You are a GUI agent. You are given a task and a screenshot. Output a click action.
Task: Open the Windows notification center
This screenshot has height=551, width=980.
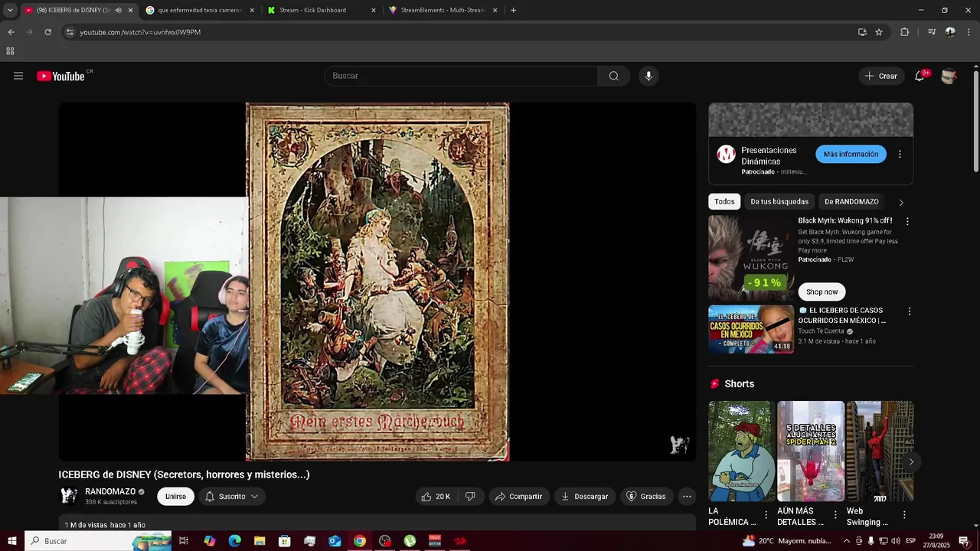point(964,541)
